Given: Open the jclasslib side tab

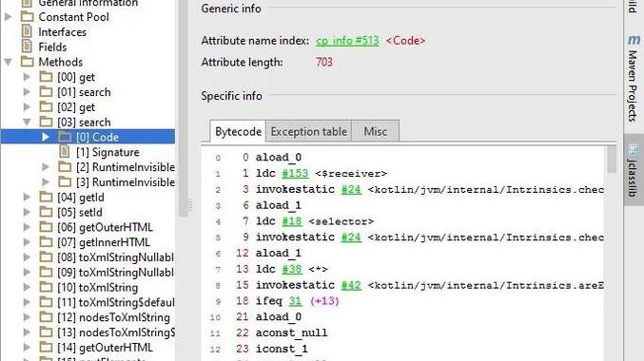Looking at the screenshot, I should (x=634, y=170).
